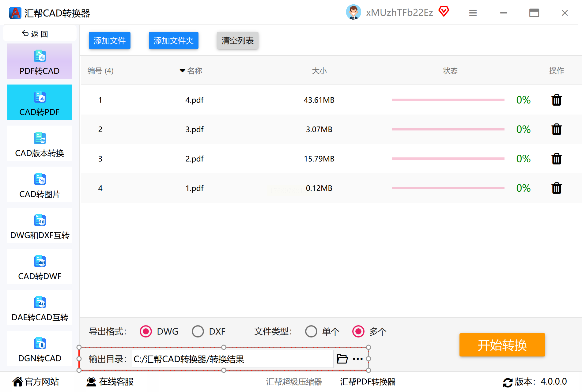Screen dimensions: 582x392
Task: Click the 添加文件夹 button
Action: 174,40
